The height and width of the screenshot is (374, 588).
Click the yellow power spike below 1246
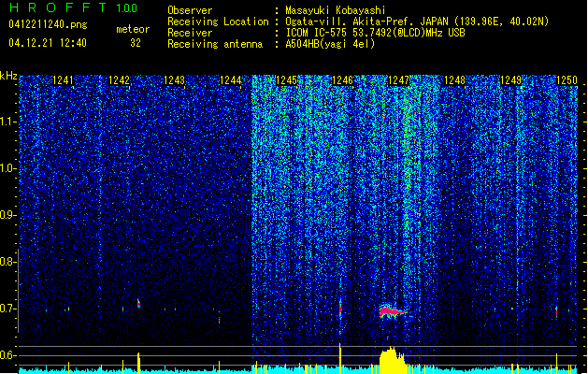[340, 358]
